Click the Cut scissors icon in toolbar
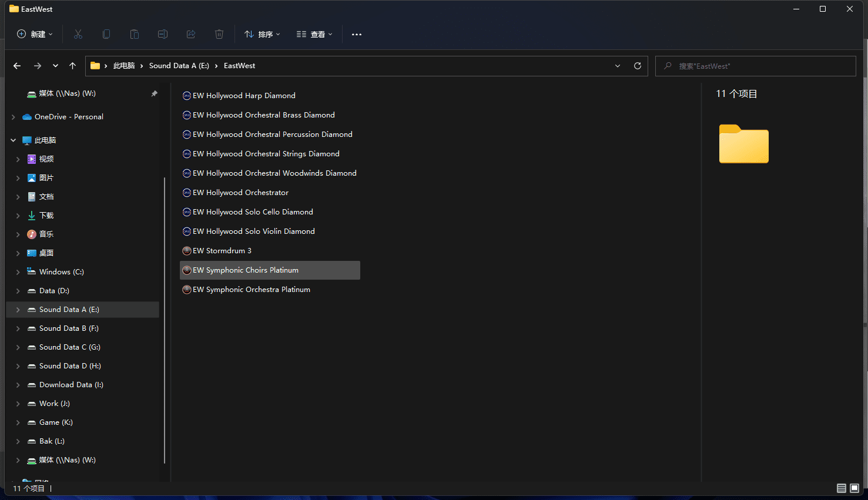This screenshot has width=868, height=500. click(78, 35)
